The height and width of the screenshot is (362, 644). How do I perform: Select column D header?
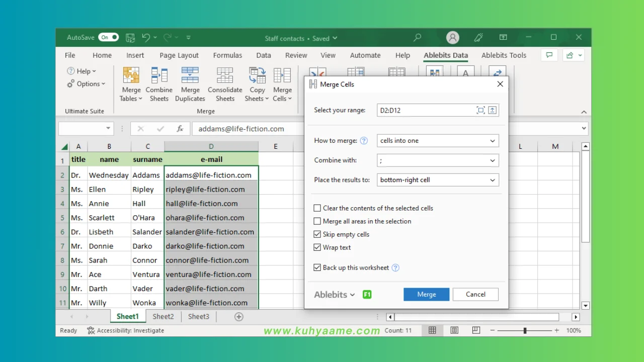(x=211, y=146)
